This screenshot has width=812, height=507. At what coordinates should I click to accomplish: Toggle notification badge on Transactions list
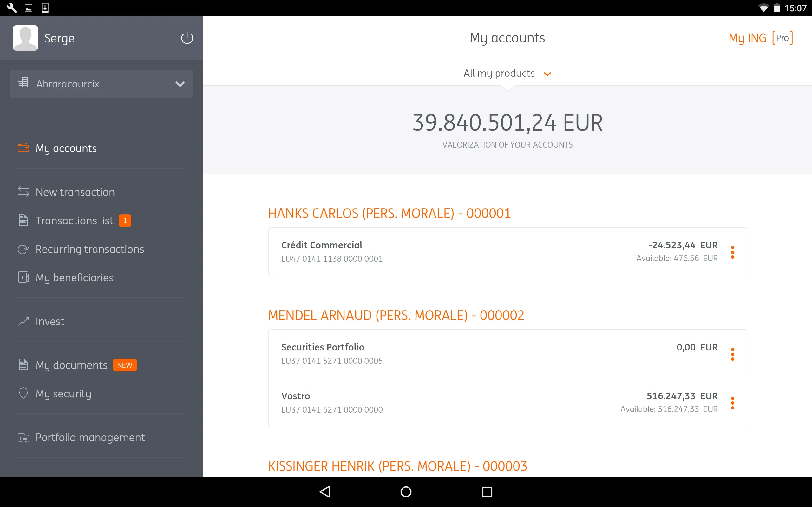click(x=125, y=221)
